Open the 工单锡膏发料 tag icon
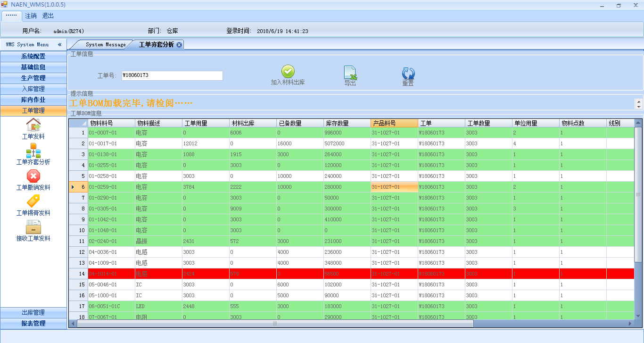 point(33,201)
